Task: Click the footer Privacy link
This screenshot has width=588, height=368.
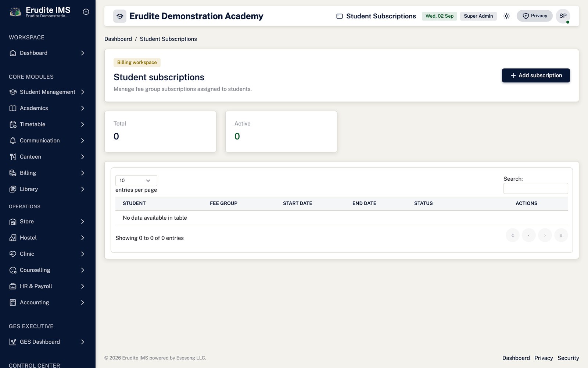Action: [x=544, y=358]
